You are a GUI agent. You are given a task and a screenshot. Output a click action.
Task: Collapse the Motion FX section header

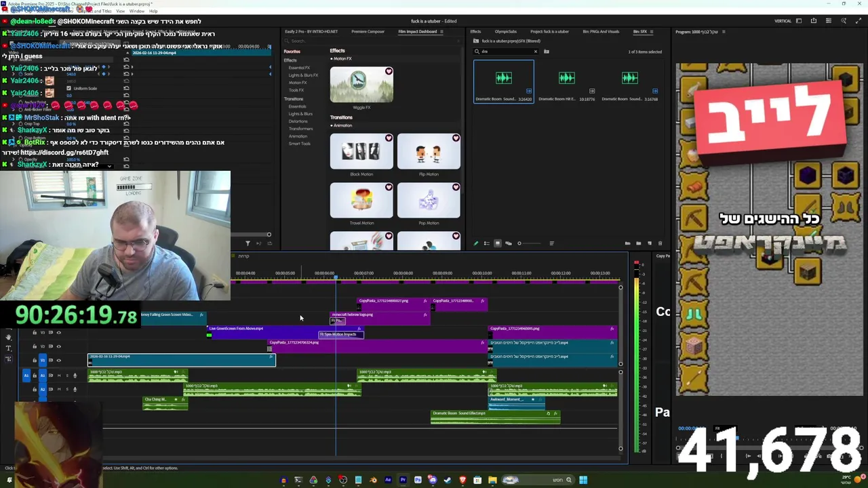340,59
